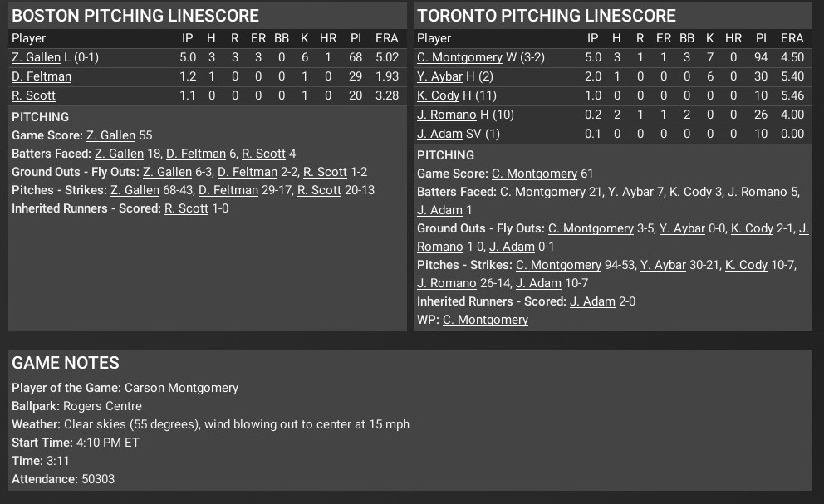This screenshot has height=504, width=824.
Task: Open C. Montgomery link in WP line
Action: [485, 320]
